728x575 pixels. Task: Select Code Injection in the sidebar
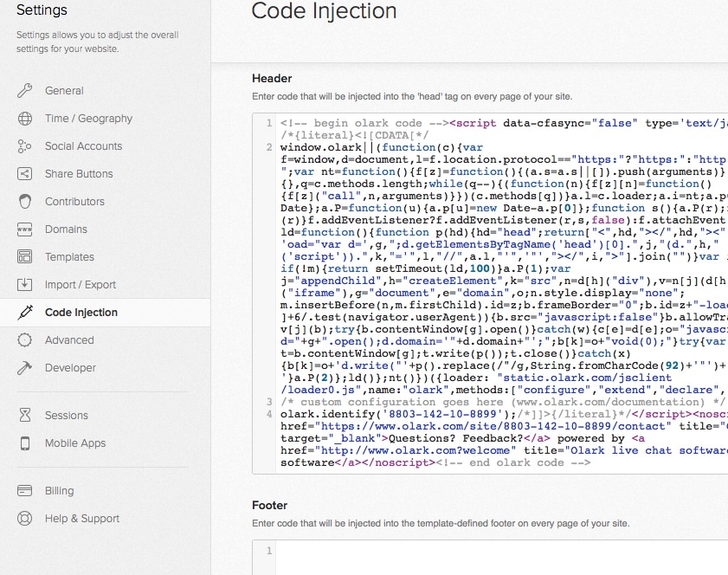pyautogui.click(x=81, y=313)
